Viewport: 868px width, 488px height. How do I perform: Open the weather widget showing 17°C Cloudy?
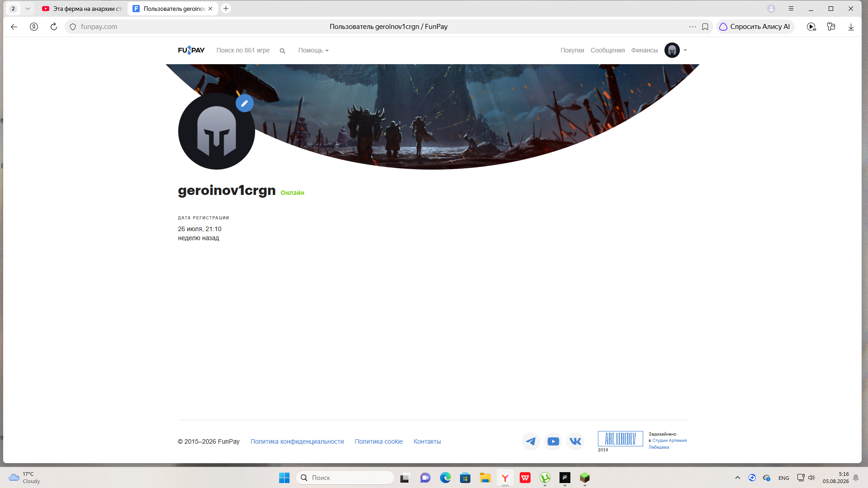point(25,478)
